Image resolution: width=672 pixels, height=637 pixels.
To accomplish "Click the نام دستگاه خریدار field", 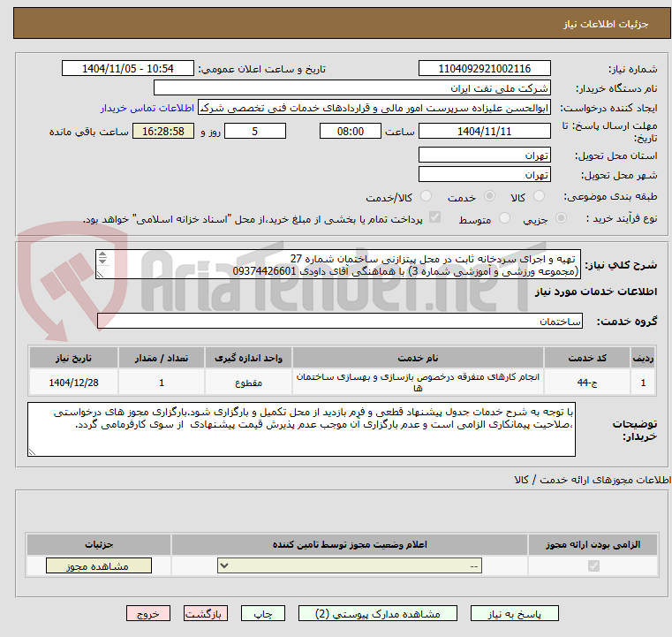I will (351, 88).
